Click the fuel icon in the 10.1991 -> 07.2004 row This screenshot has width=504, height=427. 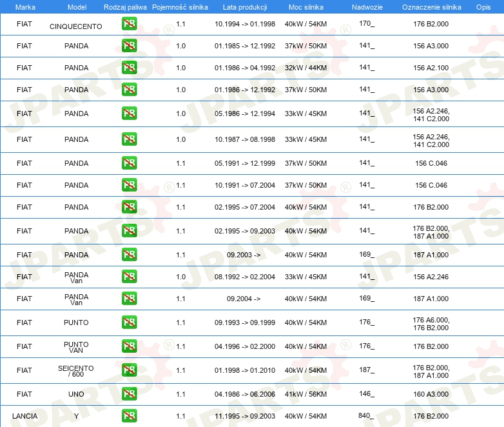click(129, 185)
